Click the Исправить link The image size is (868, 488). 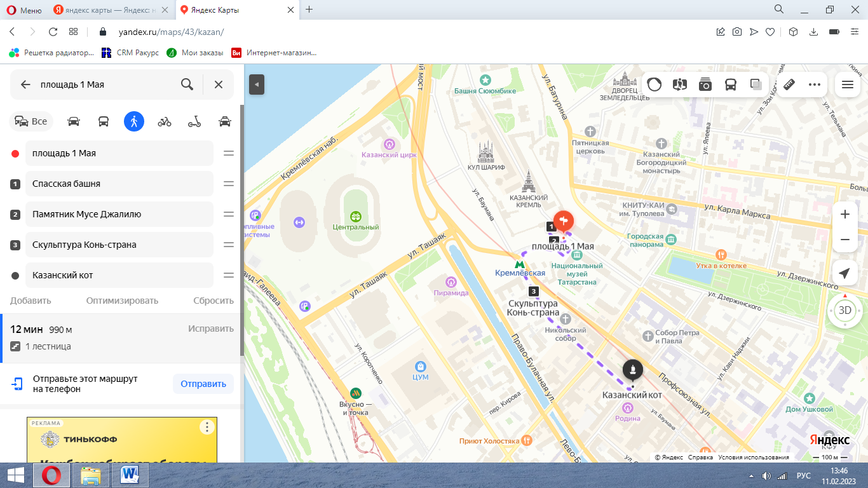click(211, 329)
